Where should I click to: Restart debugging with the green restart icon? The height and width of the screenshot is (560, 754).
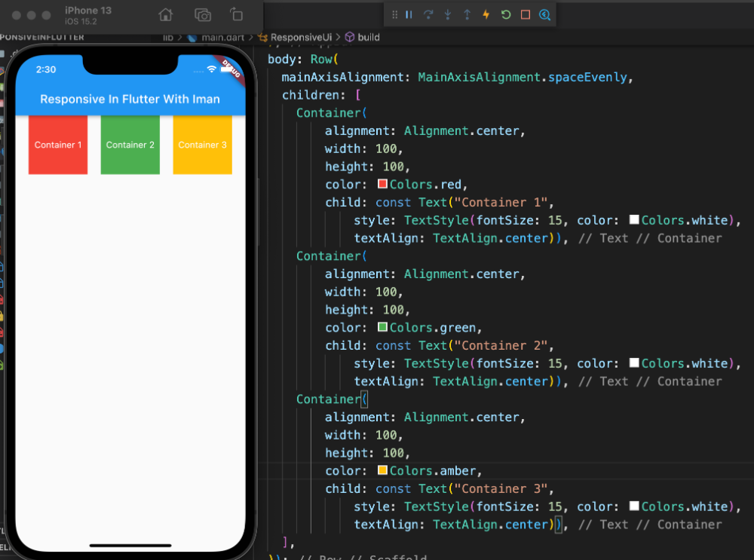click(x=506, y=15)
